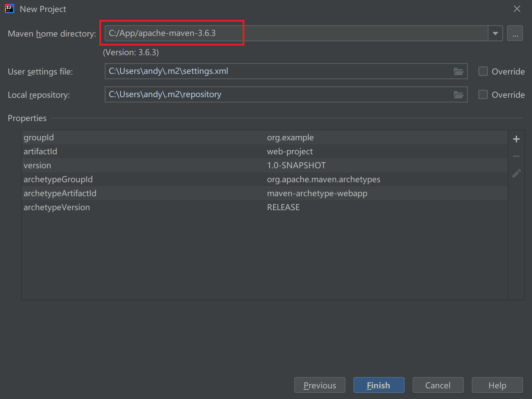This screenshot has width=532, height=399.
Task: Enable Override for Local repository
Action: (x=483, y=94)
